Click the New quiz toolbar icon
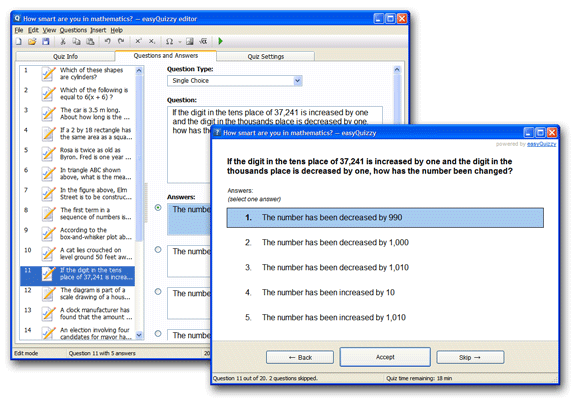 (19, 41)
